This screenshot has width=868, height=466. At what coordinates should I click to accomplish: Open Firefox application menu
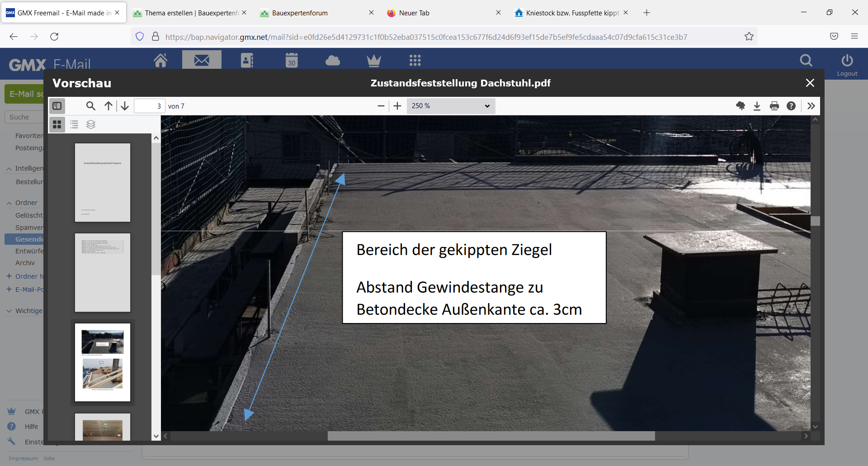point(854,37)
